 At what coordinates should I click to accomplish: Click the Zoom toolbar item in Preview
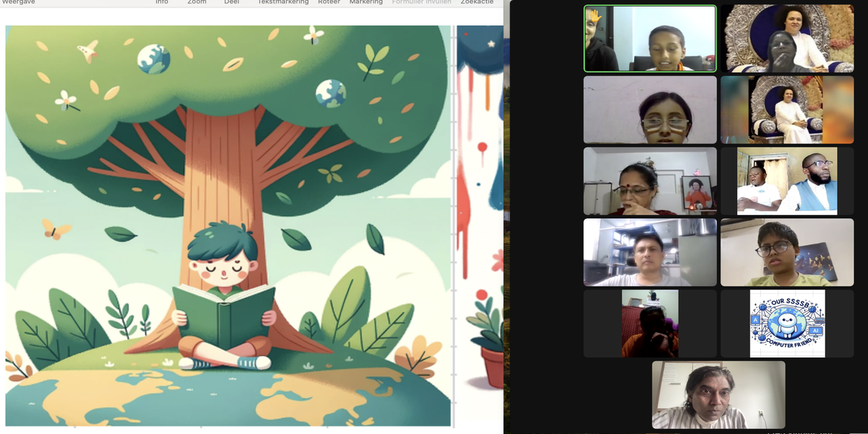pos(197,2)
